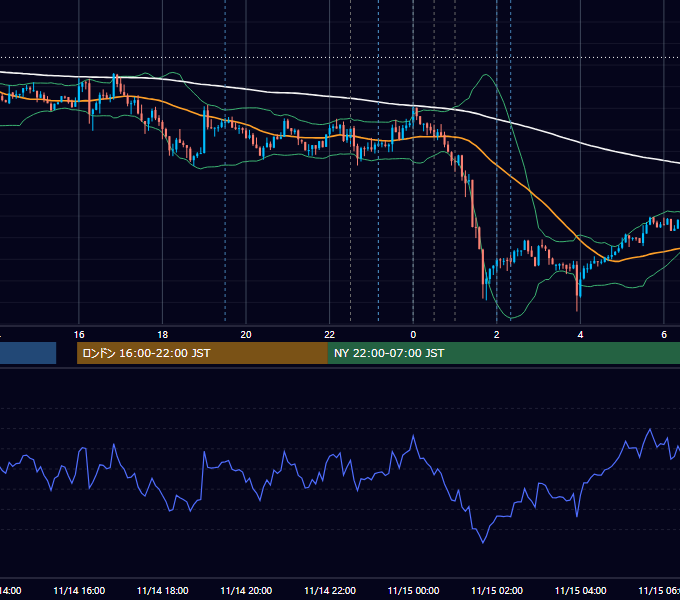Click the hour label 0 on time axis

coord(413,335)
